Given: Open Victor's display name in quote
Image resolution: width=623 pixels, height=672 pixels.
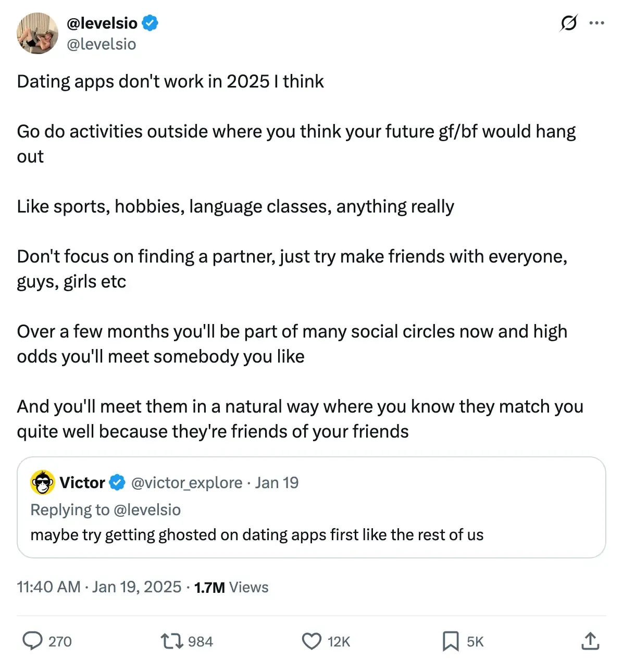Looking at the screenshot, I should (82, 482).
